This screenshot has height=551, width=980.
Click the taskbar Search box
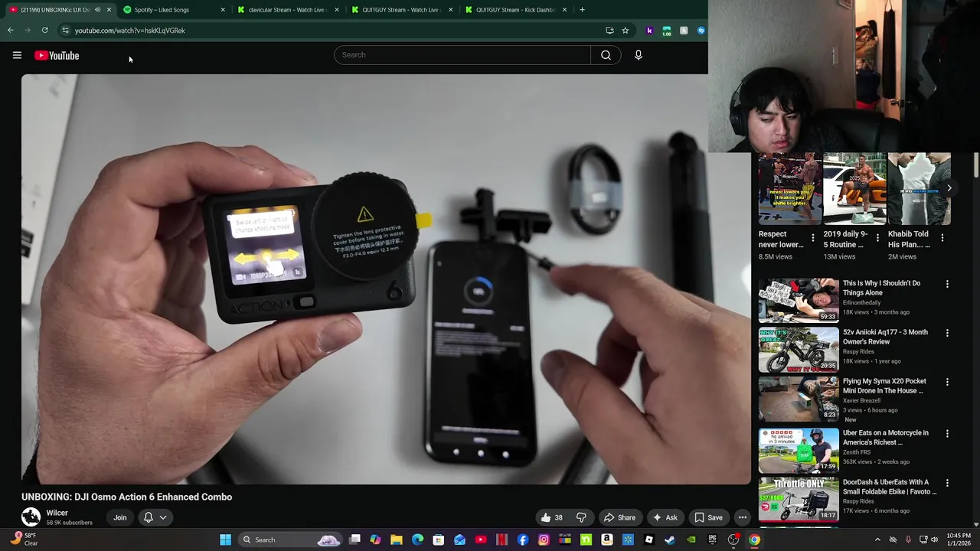(290, 540)
